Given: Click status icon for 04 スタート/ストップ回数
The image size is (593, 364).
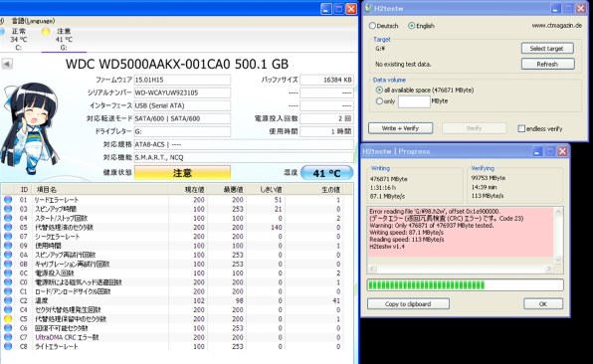Looking at the screenshot, I should [x=8, y=218].
